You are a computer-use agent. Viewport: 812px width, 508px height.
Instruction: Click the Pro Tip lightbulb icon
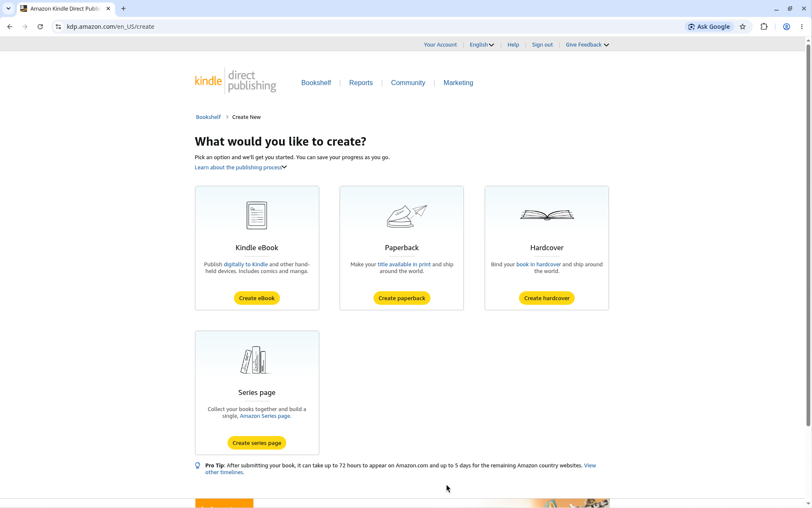click(198, 466)
